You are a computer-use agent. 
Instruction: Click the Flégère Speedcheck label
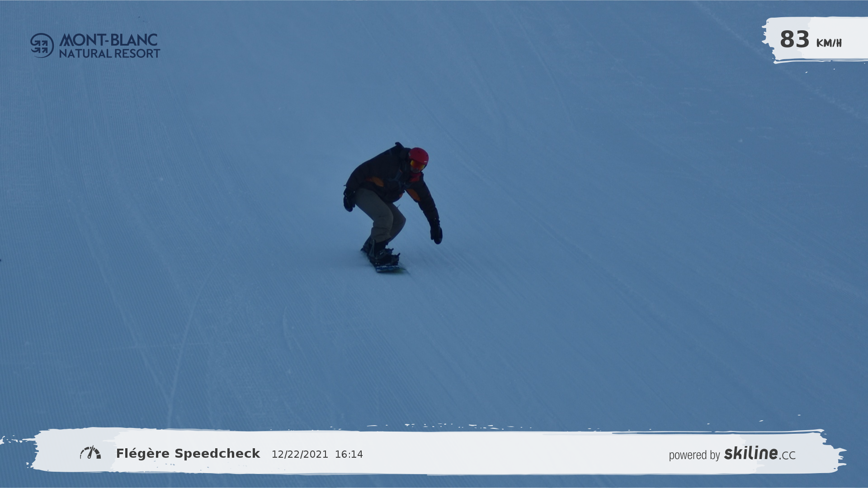(188, 454)
